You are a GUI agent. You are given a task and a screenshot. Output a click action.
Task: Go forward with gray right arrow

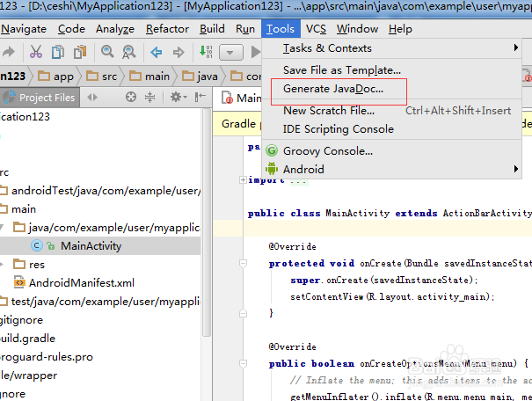(179, 52)
